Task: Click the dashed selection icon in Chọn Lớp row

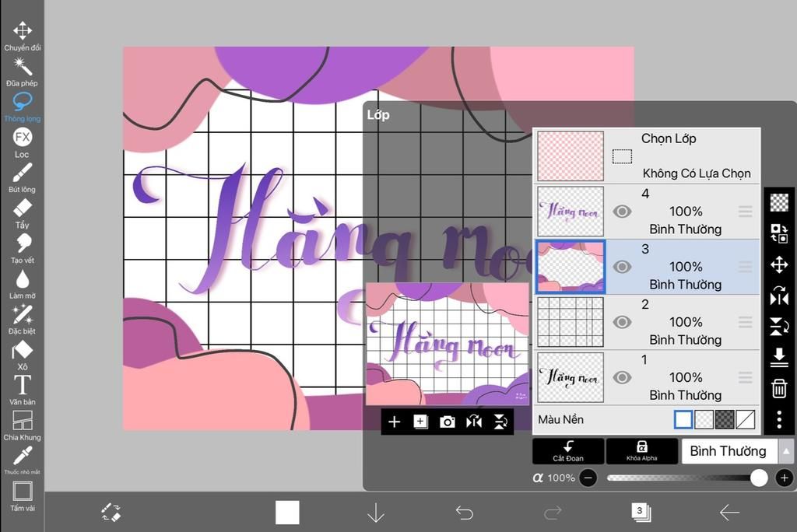Action: tap(622, 156)
